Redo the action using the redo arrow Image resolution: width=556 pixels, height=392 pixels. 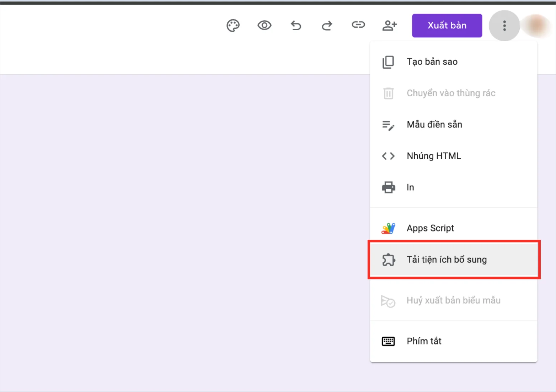(x=327, y=26)
